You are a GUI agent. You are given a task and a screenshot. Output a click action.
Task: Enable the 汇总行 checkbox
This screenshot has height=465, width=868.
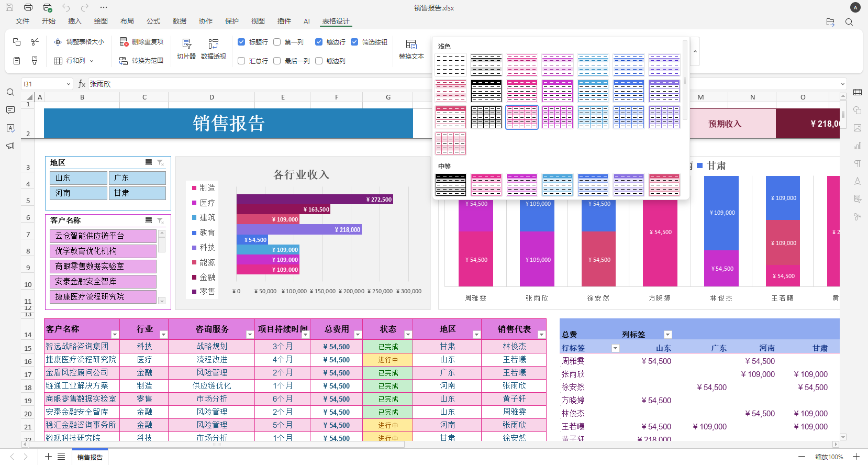[x=241, y=61]
